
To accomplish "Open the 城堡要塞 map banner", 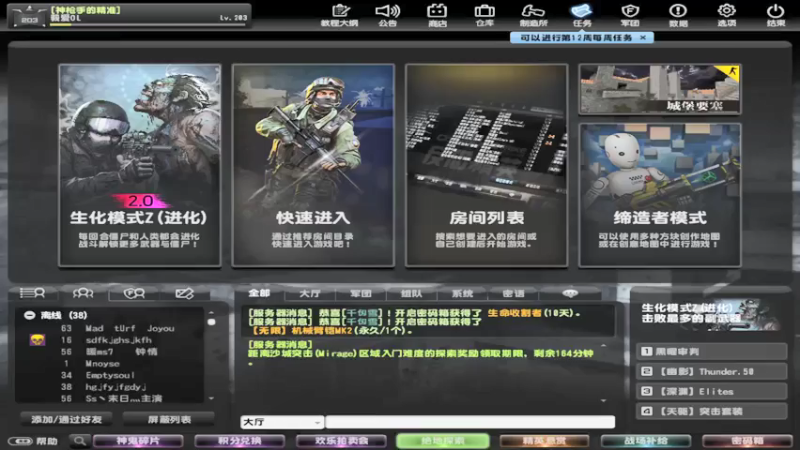I will point(660,89).
